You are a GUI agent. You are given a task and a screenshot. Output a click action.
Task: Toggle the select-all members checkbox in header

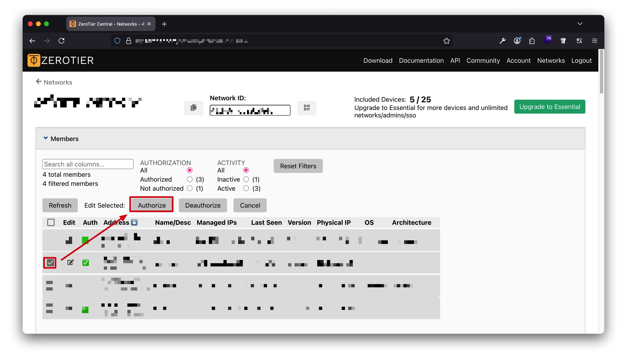point(51,222)
